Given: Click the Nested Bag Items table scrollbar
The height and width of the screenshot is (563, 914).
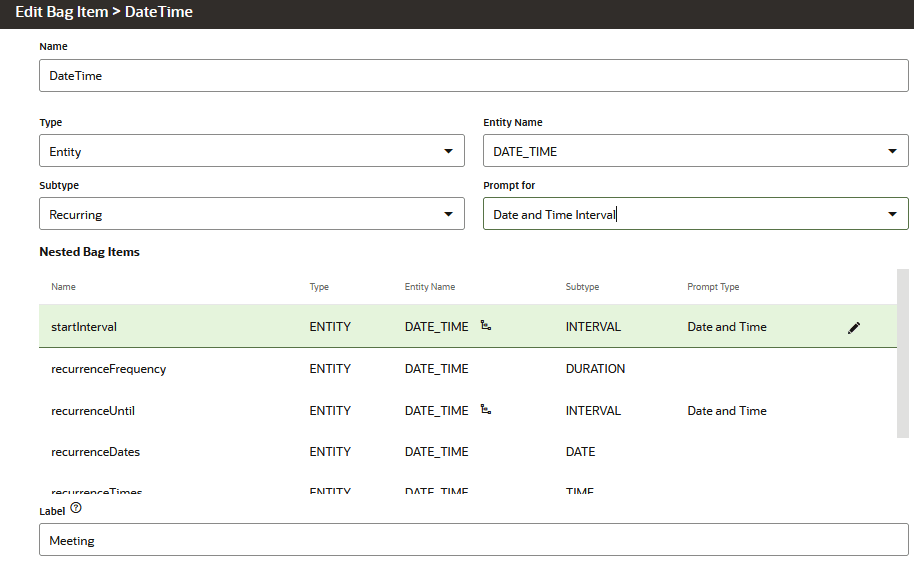Looking at the screenshot, I should point(905,352).
